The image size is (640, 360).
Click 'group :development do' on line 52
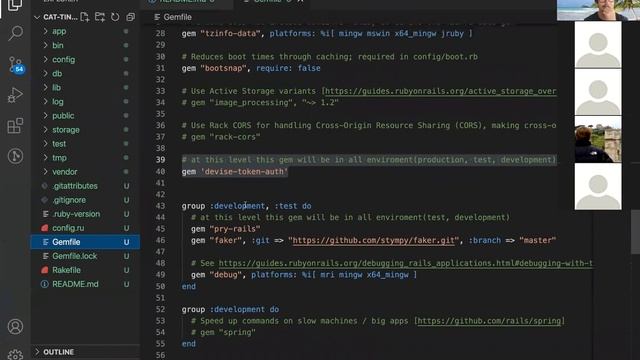tap(231, 309)
